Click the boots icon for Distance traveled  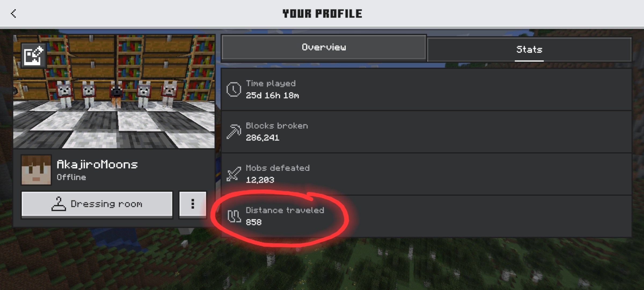pyautogui.click(x=234, y=216)
